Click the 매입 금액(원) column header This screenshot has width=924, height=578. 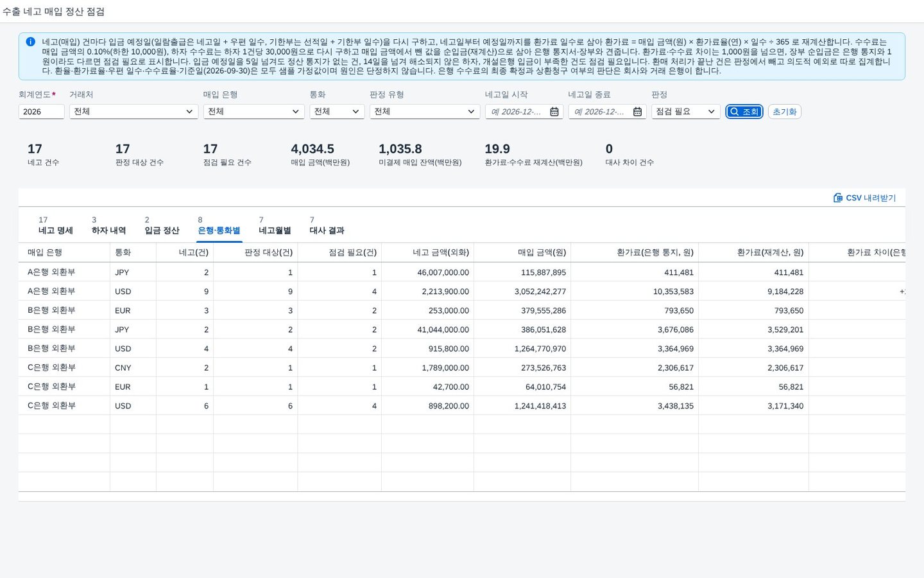522,252
